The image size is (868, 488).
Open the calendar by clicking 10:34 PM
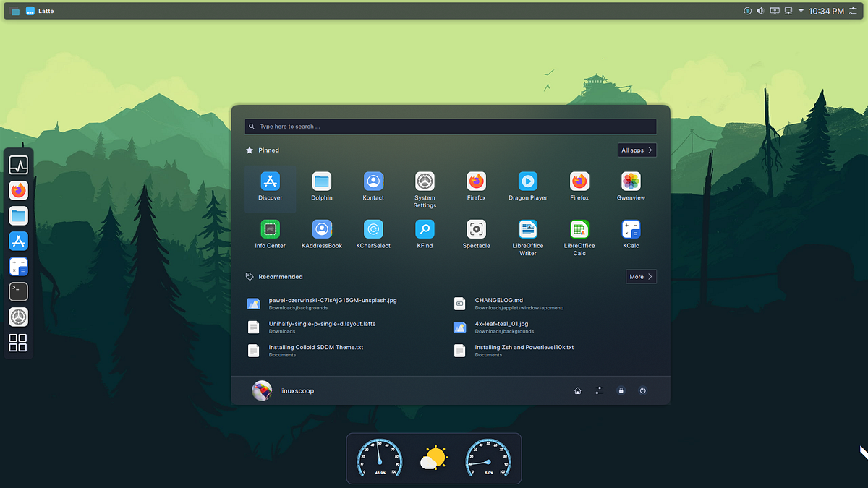(827, 11)
